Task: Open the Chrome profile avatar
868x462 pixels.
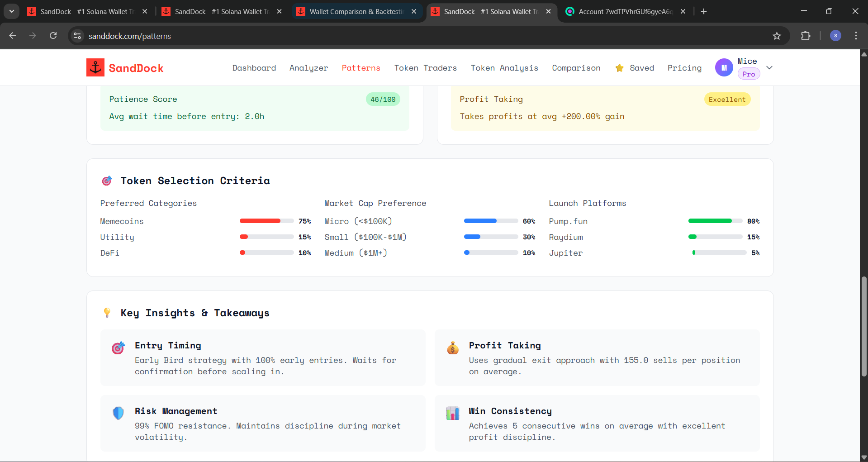Action: click(835, 36)
